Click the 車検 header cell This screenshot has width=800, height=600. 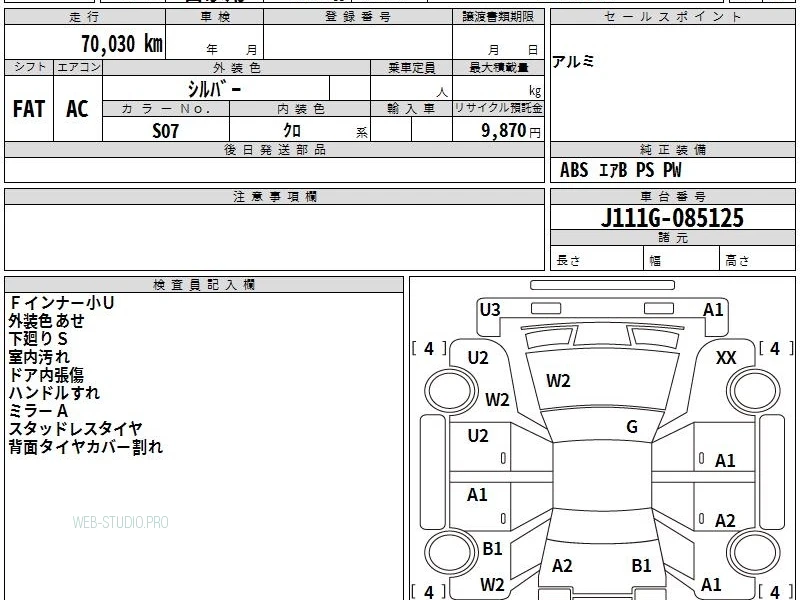215,16
